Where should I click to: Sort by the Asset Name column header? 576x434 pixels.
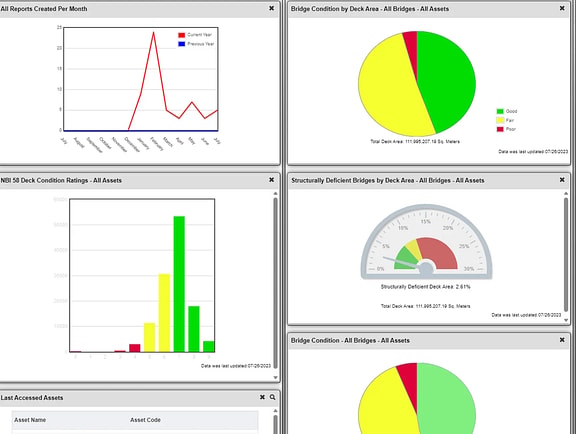tap(30, 420)
